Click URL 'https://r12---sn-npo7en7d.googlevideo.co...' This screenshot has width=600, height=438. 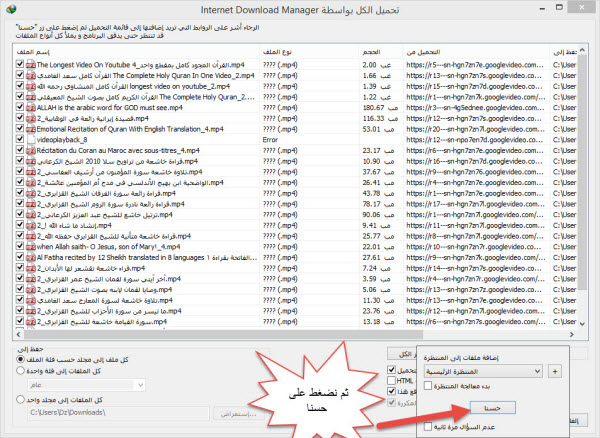coord(474,140)
